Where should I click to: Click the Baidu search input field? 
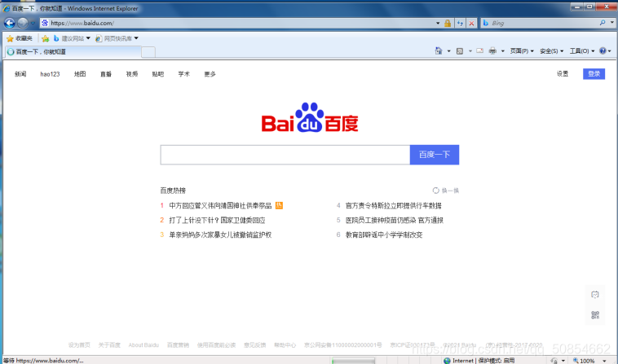[285, 155]
